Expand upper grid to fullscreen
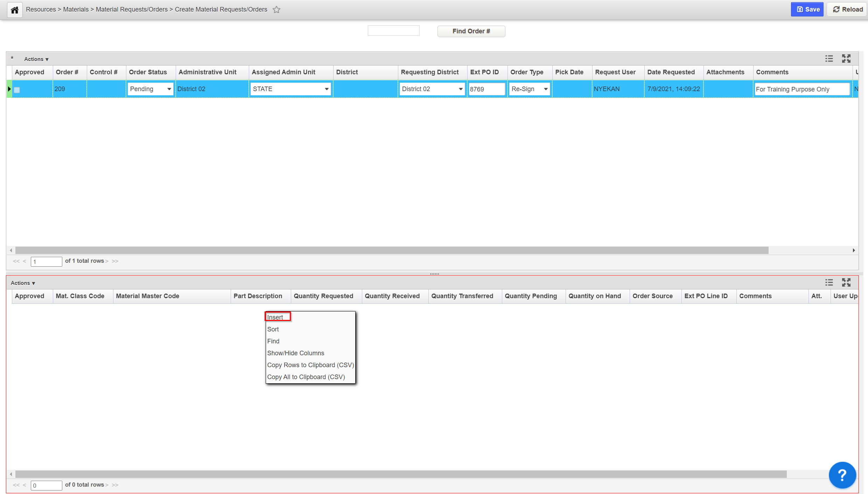This screenshot has height=494, width=868. pos(846,59)
